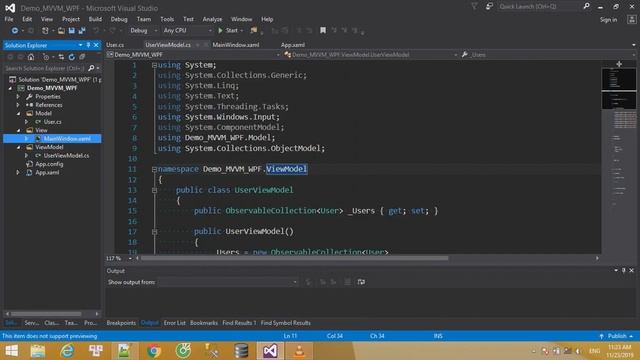The height and width of the screenshot is (360, 640).
Task: Open Google Chrome from the taskbar
Action: tap(154, 351)
